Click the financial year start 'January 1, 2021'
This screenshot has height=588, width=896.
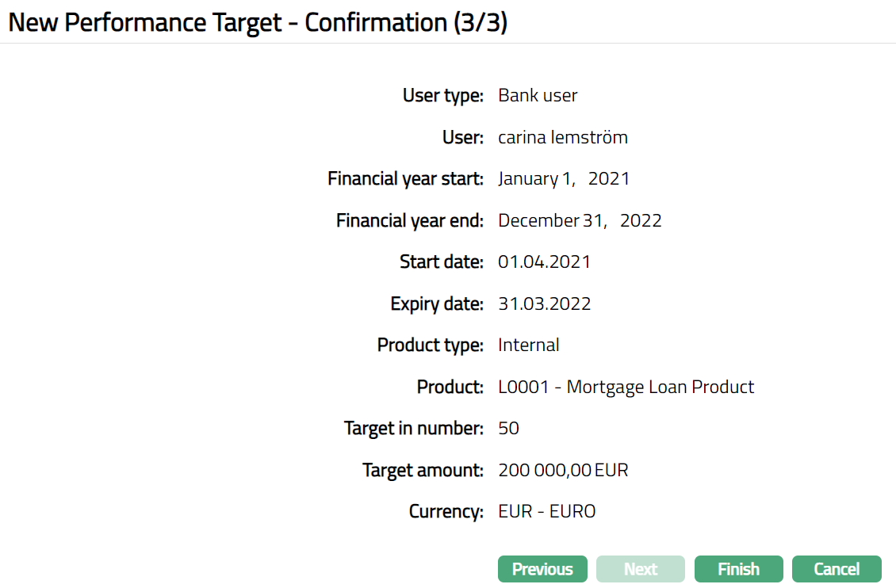point(564,179)
